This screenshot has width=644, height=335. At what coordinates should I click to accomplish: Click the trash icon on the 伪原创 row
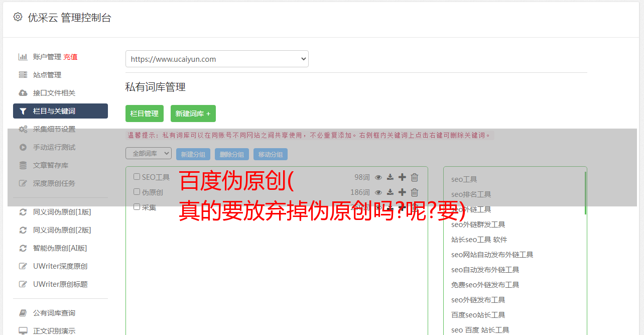(x=415, y=192)
